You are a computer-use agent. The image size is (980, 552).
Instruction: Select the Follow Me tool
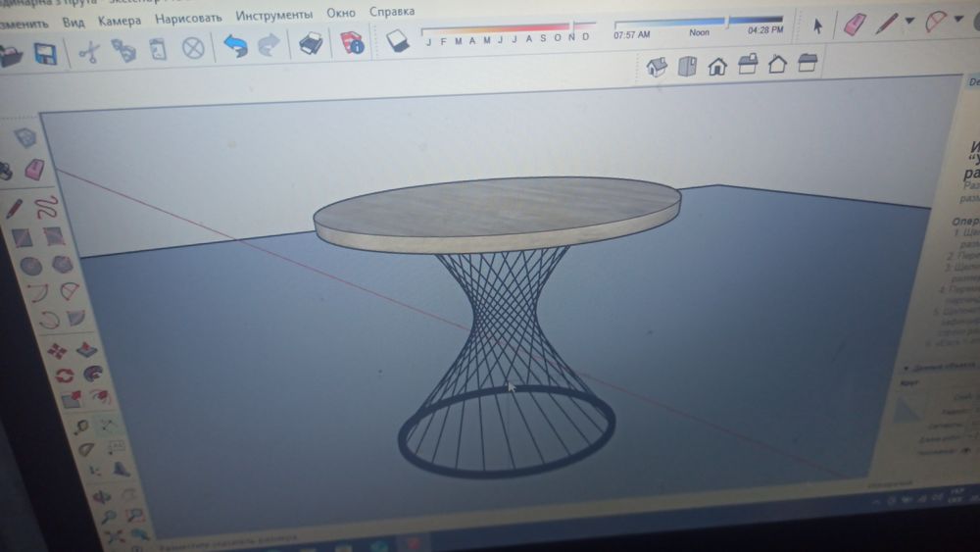click(93, 374)
